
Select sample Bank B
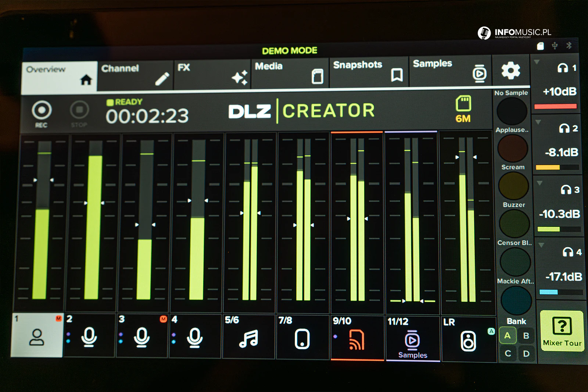(526, 336)
